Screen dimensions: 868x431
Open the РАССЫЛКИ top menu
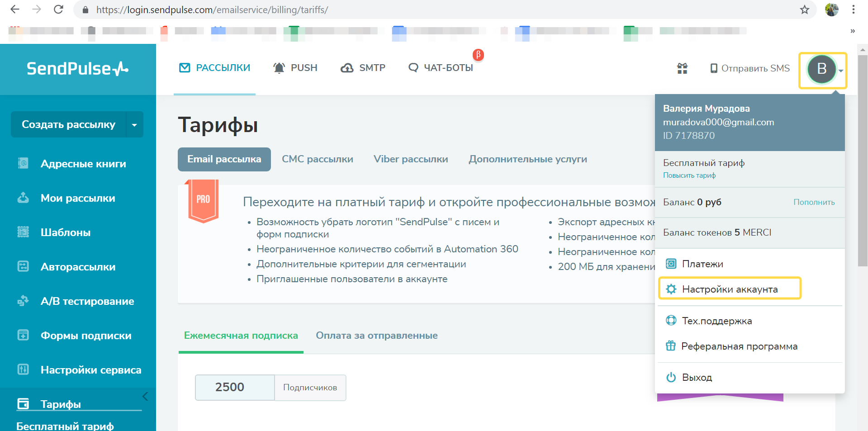pyautogui.click(x=215, y=68)
